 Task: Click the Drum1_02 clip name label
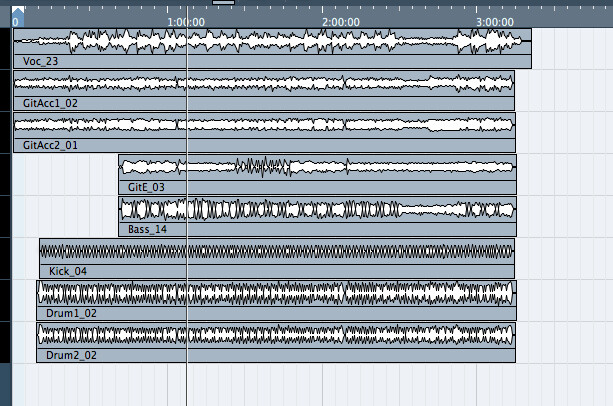[x=71, y=313]
